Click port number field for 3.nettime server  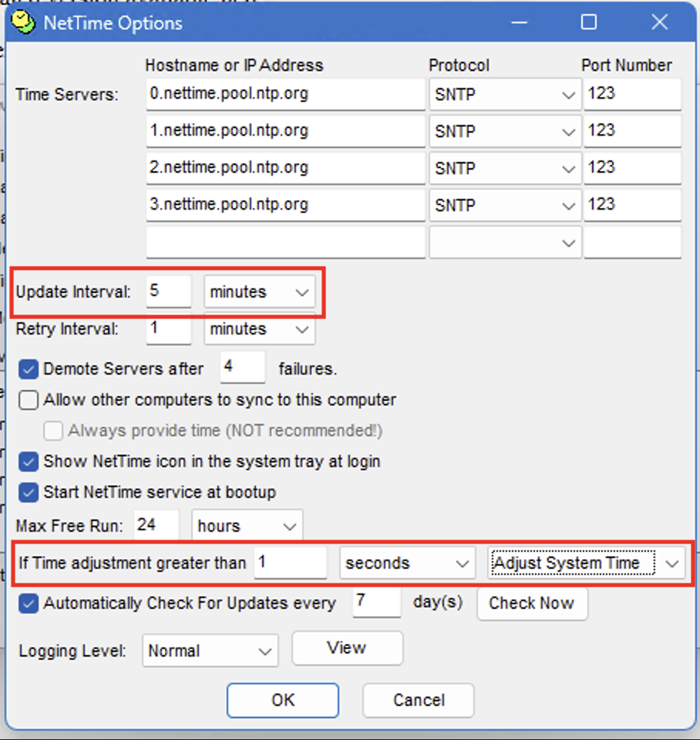coord(632,205)
